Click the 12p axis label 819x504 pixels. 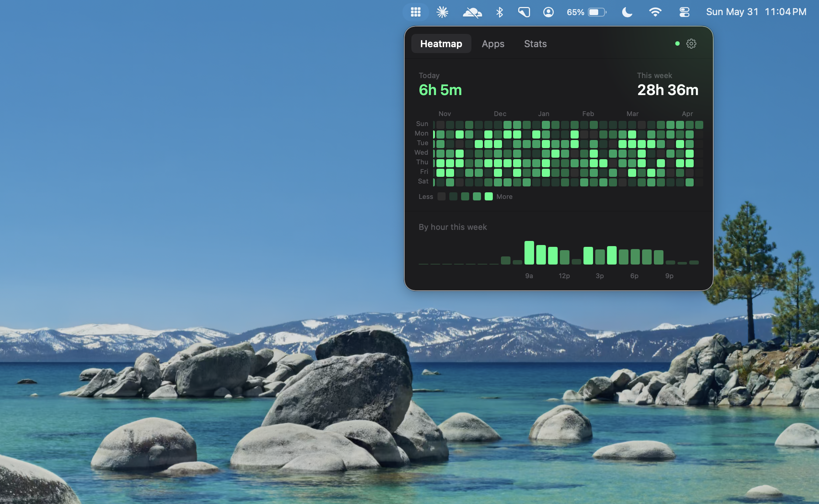564,276
